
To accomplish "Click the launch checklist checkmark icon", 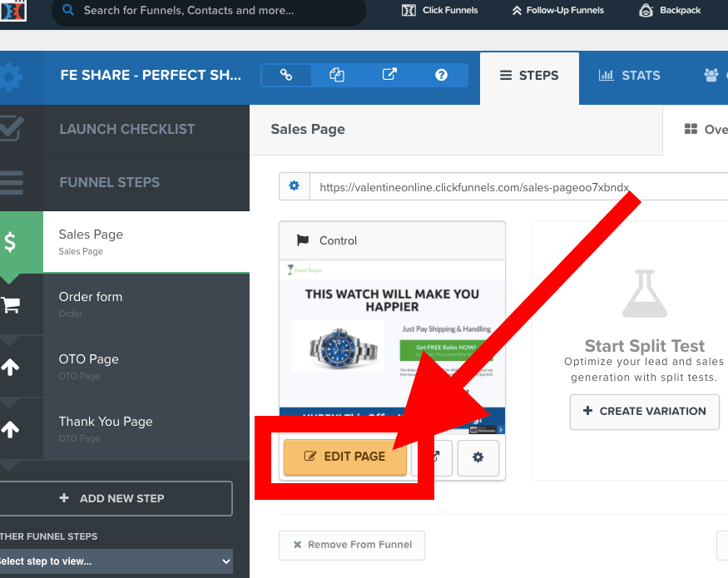I will (11, 129).
